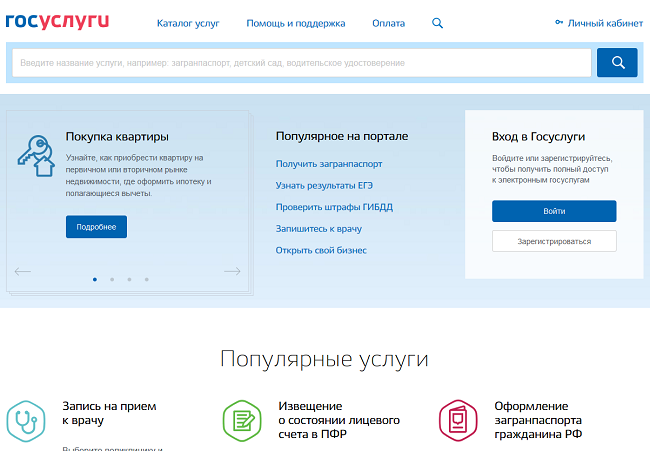Open Проверить штрафы ГИБДД link
This screenshot has height=451, width=650.
tap(334, 207)
